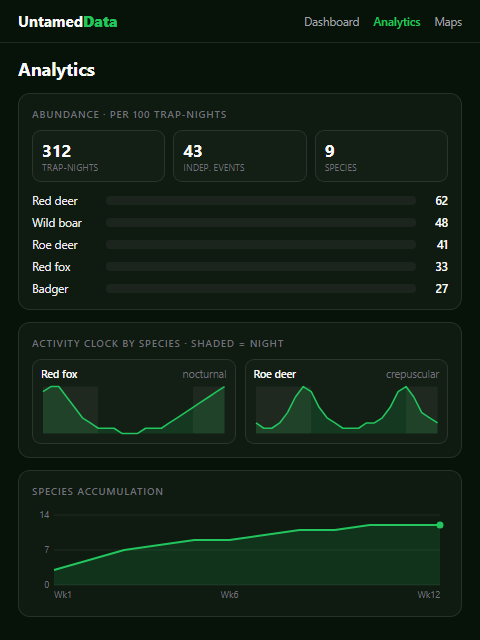Click the nocturnal label
Viewport: 480px width, 640px height.
click(204, 374)
